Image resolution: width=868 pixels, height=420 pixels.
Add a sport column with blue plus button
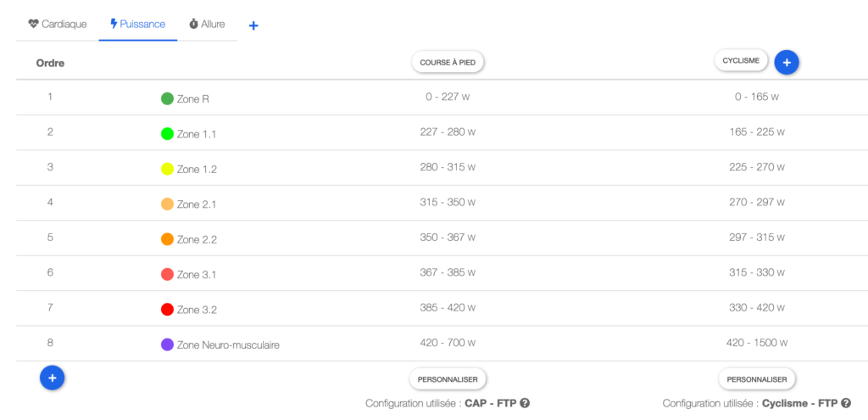787,63
